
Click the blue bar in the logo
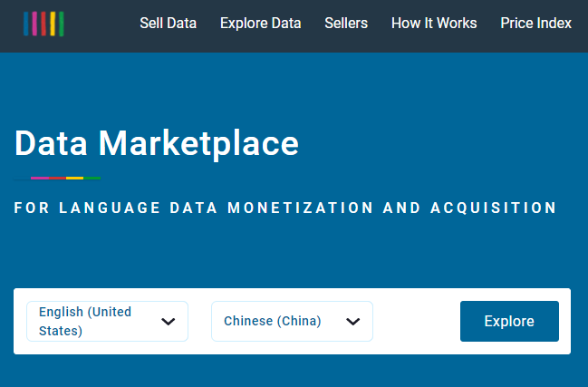click(25, 24)
